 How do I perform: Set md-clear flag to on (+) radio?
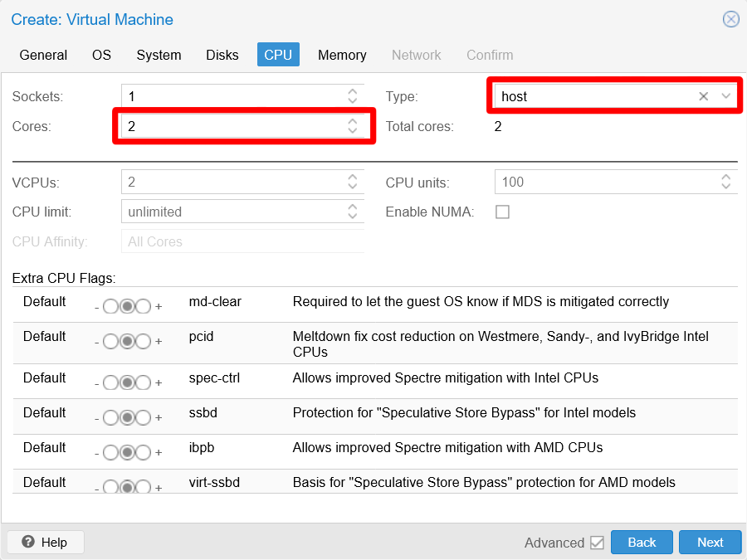click(x=143, y=306)
